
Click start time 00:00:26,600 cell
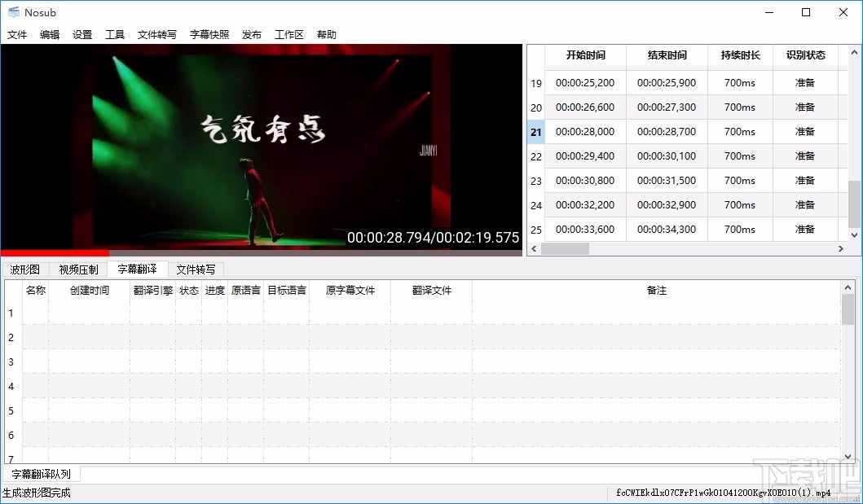pyautogui.click(x=585, y=107)
